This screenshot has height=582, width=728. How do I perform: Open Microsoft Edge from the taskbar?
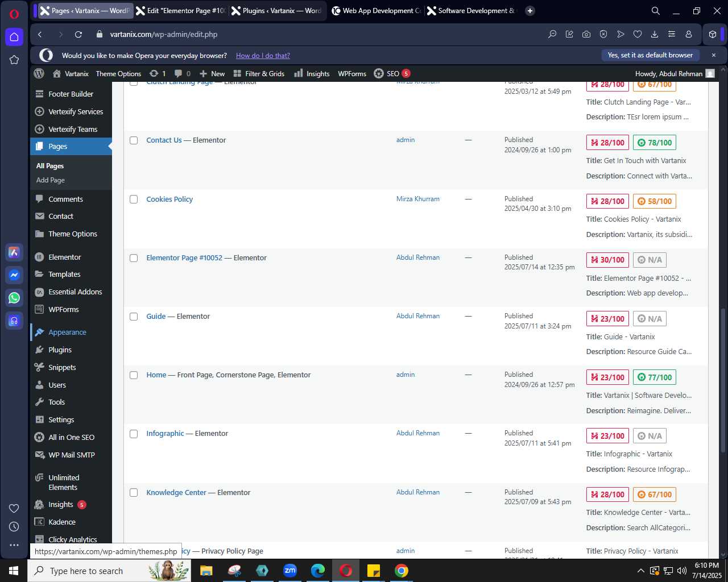[x=318, y=571]
